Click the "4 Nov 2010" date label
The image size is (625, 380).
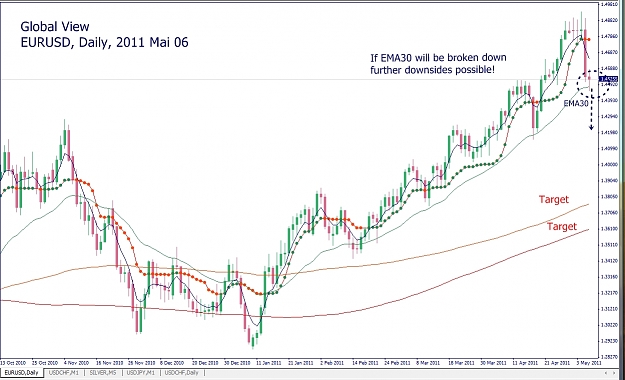coord(77,363)
